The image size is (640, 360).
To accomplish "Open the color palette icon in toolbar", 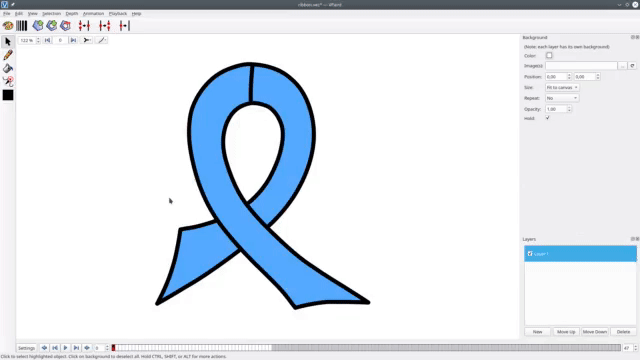I will [x=8, y=26].
